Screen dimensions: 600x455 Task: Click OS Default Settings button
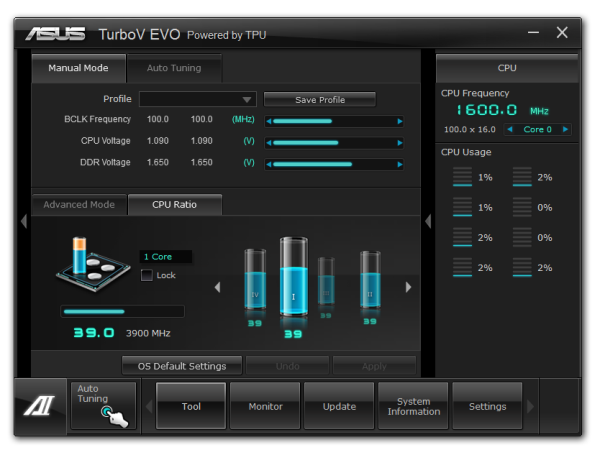pyautogui.click(x=182, y=366)
